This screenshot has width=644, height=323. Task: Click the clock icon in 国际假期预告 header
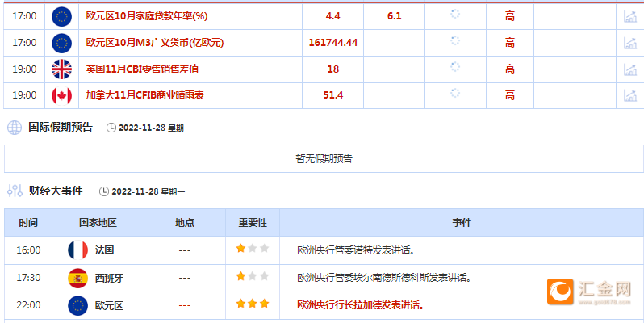click(x=111, y=128)
